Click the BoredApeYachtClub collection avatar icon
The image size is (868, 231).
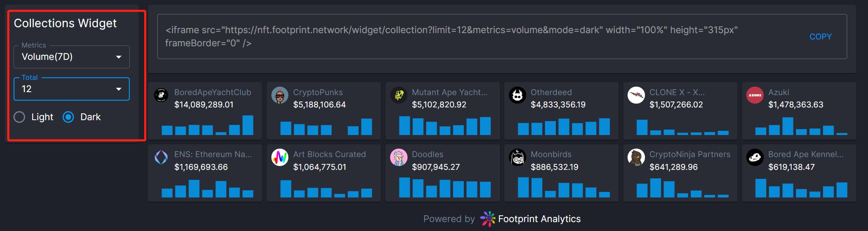(x=161, y=96)
